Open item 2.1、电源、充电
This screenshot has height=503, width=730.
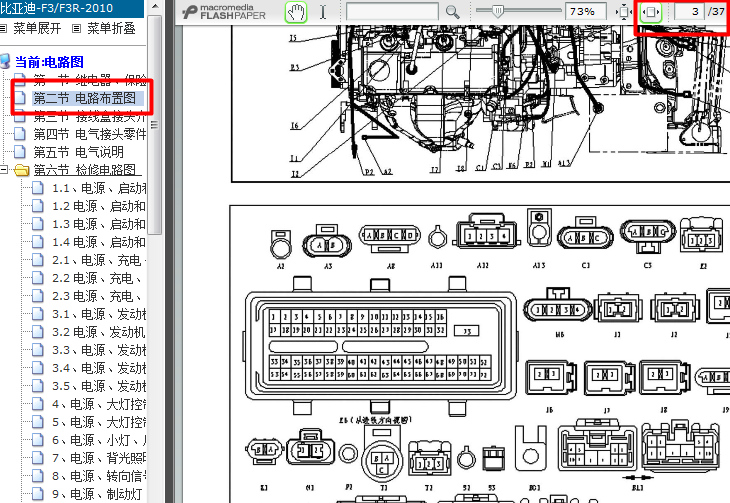click(x=99, y=260)
